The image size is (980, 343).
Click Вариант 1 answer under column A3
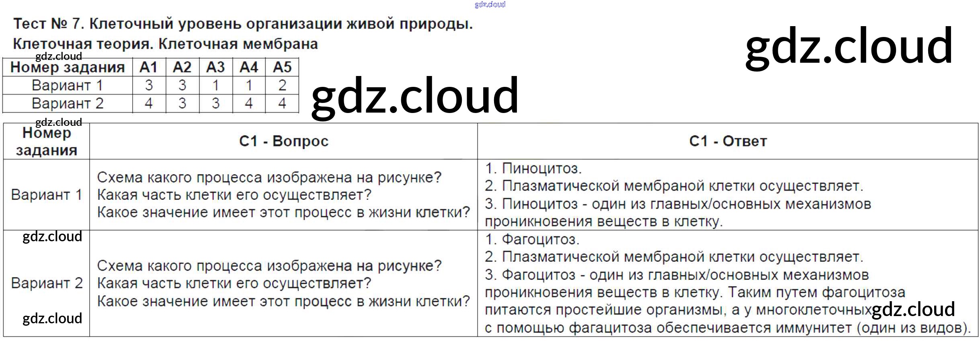click(215, 85)
